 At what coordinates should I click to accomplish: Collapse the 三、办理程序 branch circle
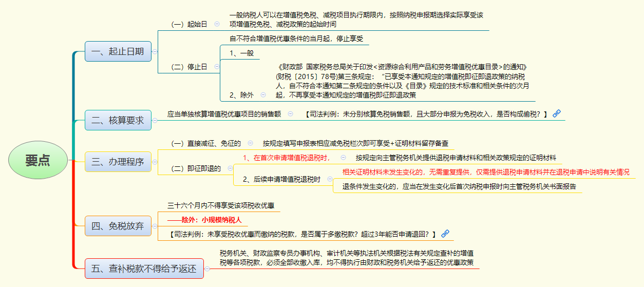tap(155, 162)
